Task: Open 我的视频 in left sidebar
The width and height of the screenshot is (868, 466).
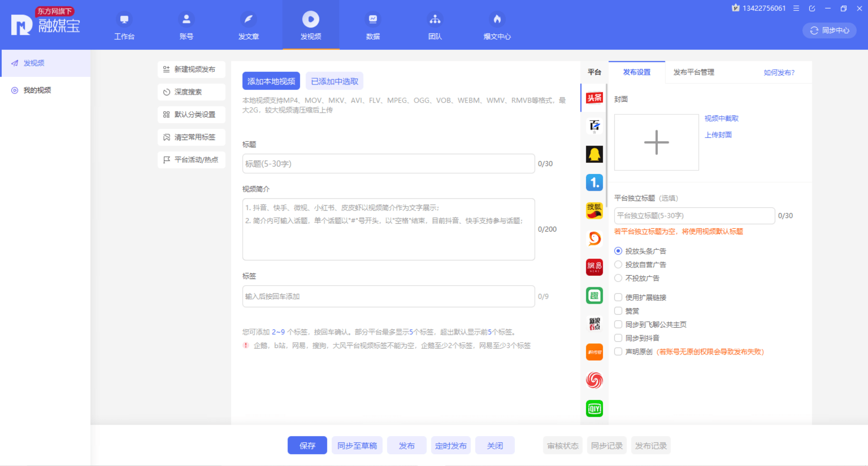Action: coord(37,90)
